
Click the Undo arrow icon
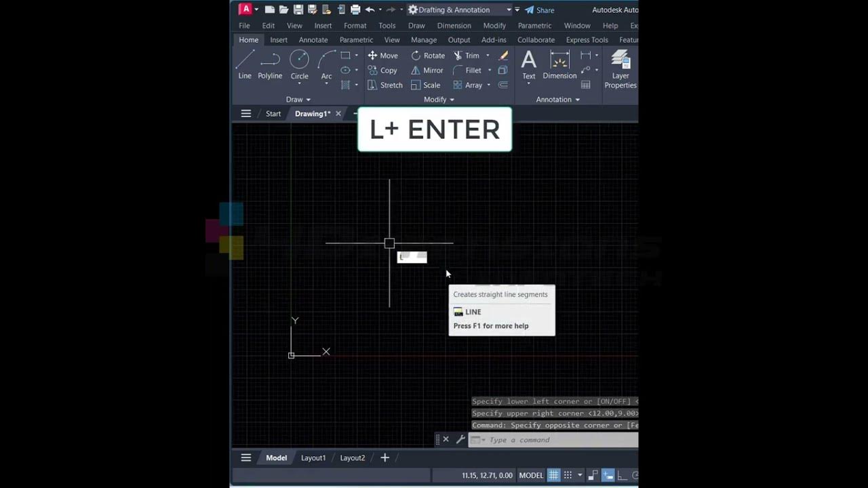pyautogui.click(x=370, y=9)
